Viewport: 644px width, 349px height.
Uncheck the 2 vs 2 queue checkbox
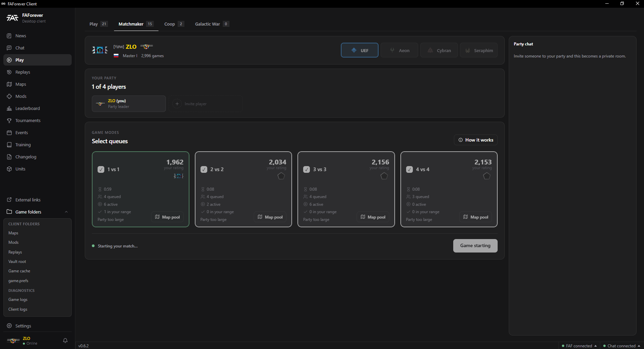(204, 169)
